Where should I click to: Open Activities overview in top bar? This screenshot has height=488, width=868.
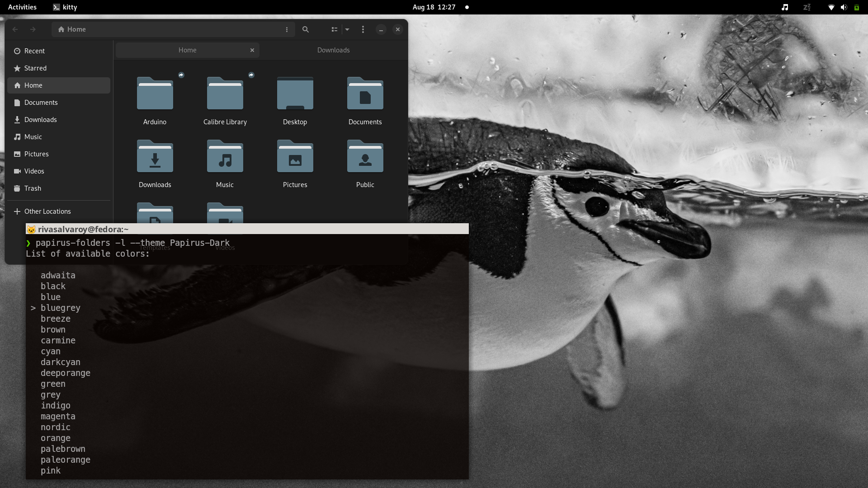click(22, 7)
